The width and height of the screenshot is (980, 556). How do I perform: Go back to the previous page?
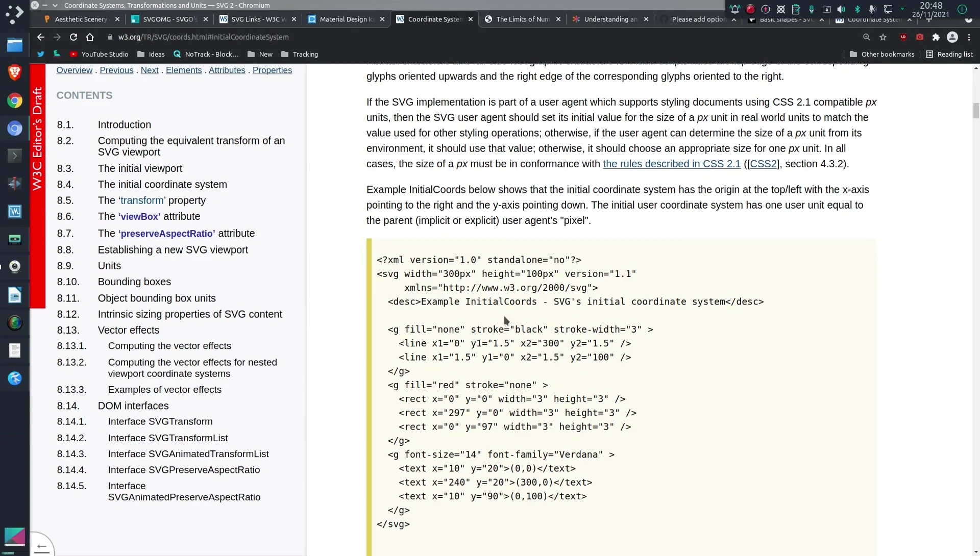pos(41,37)
